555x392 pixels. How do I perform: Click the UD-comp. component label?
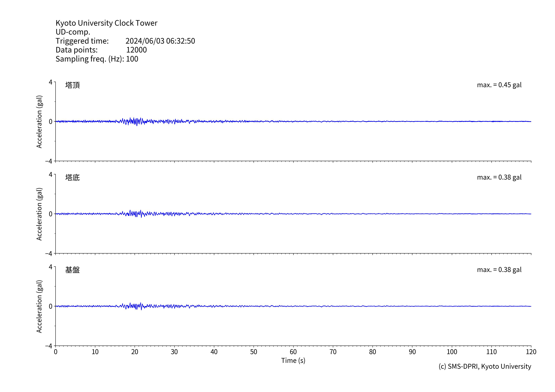coord(73,32)
